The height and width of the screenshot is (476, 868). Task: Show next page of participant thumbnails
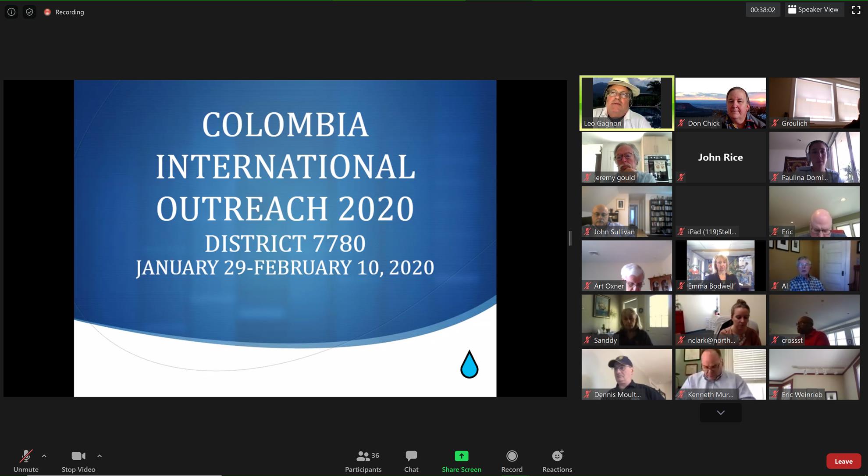point(720,412)
